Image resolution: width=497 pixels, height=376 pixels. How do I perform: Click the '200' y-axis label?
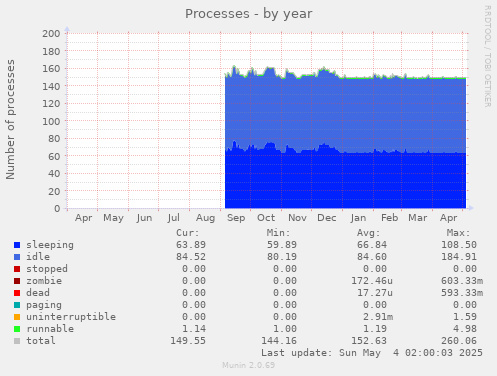pos(51,34)
